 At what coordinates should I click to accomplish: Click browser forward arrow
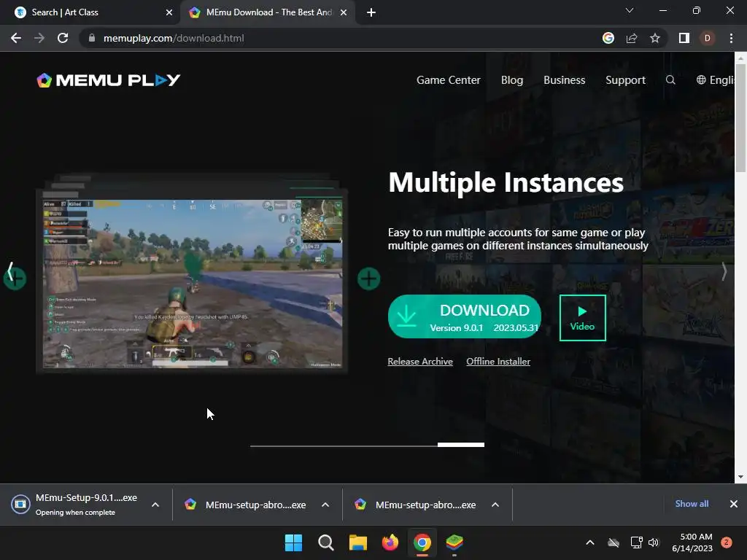tap(39, 38)
